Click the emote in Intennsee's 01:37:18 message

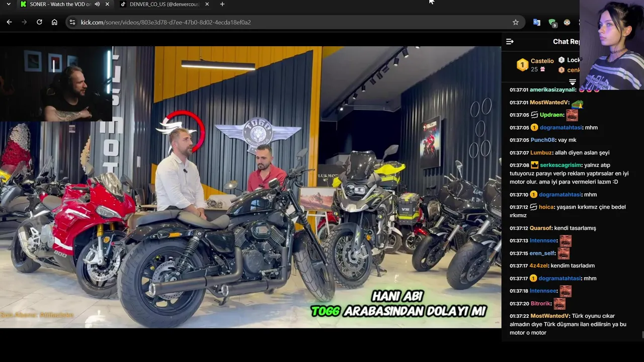[x=565, y=291]
